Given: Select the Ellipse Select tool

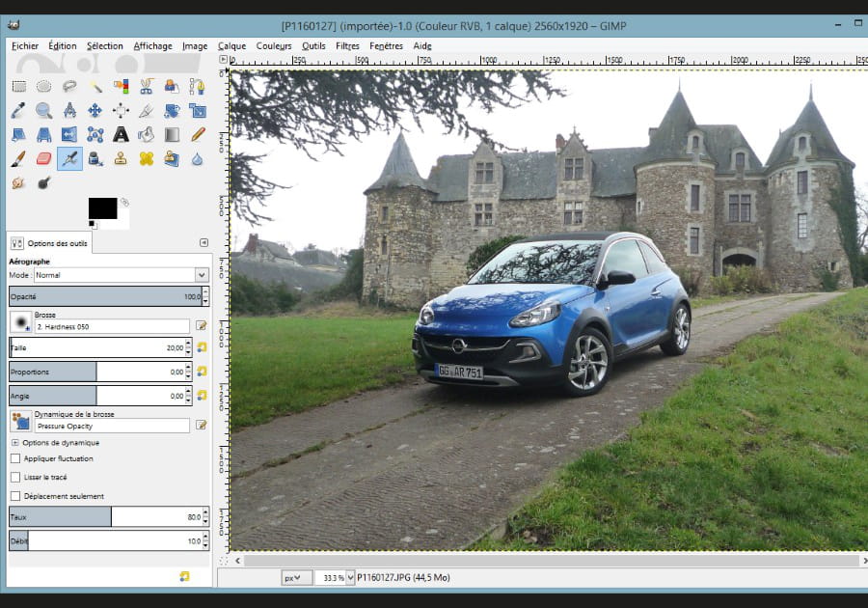Looking at the screenshot, I should pos(43,87).
